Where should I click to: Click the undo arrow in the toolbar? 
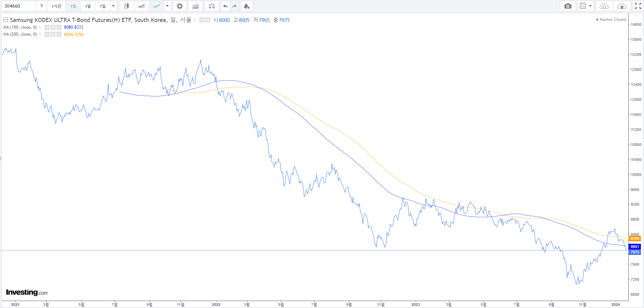pyautogui.click(x=226, y=6)
